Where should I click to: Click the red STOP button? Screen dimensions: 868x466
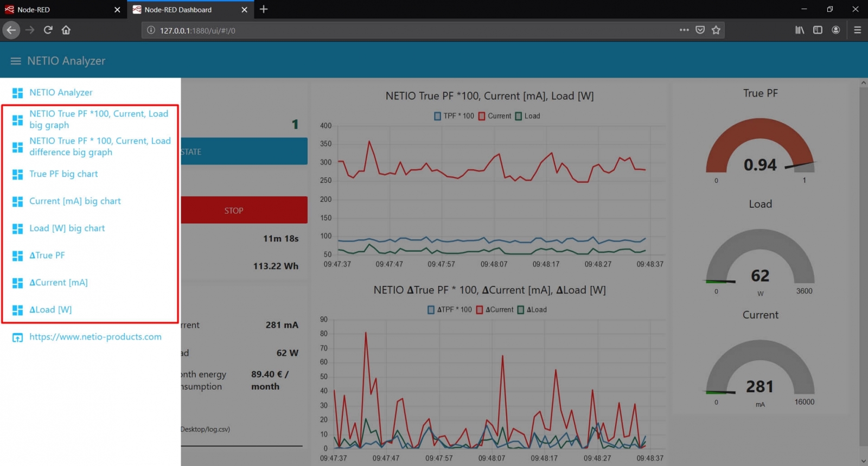coord(244,210)
